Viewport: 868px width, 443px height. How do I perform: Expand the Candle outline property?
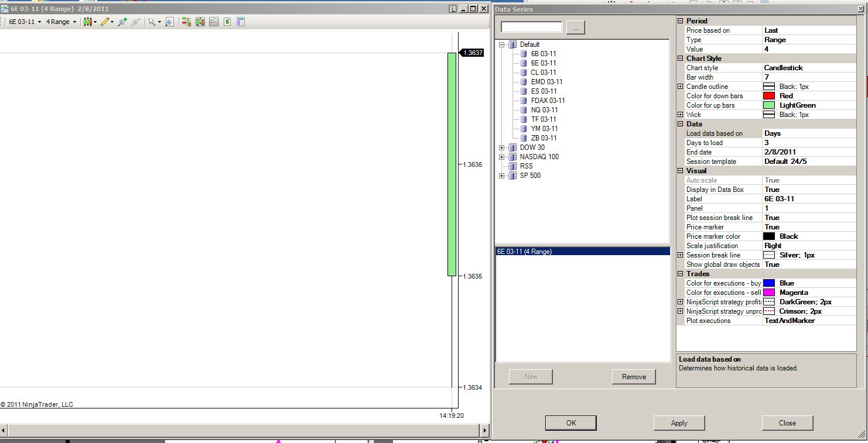click(x=681, y=87)
